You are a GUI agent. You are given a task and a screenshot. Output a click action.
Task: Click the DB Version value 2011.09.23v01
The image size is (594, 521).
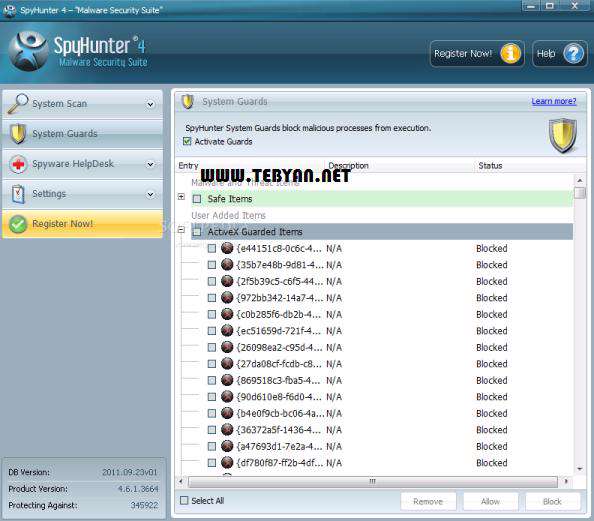click(130, 472)
